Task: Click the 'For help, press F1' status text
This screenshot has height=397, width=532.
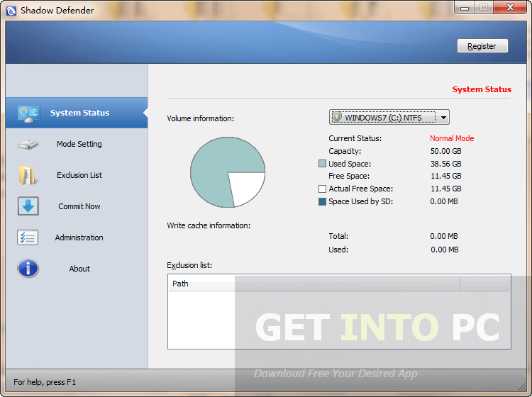Action: pos(45,382)
